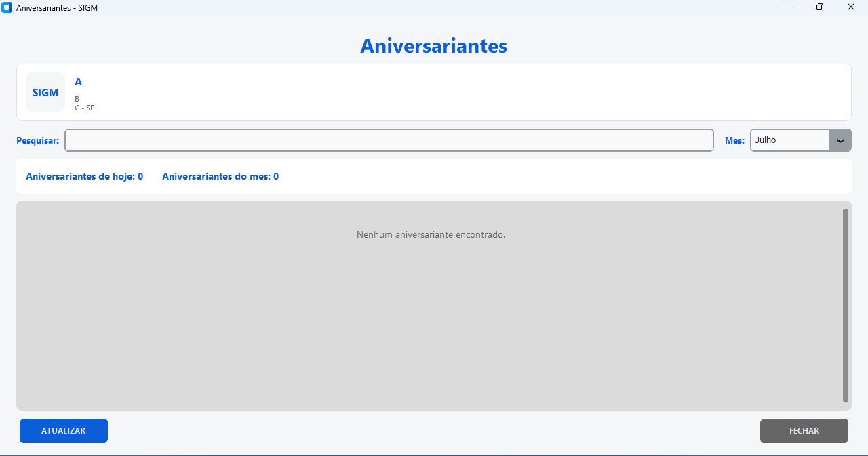Click the FECHAR button
The image size is (868, 456).
coord(804,431)
